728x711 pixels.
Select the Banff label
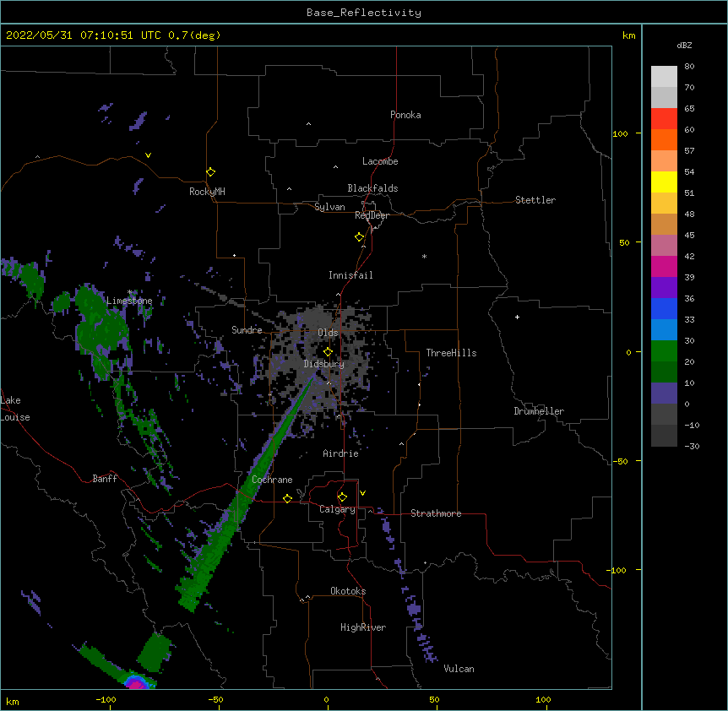105,479
